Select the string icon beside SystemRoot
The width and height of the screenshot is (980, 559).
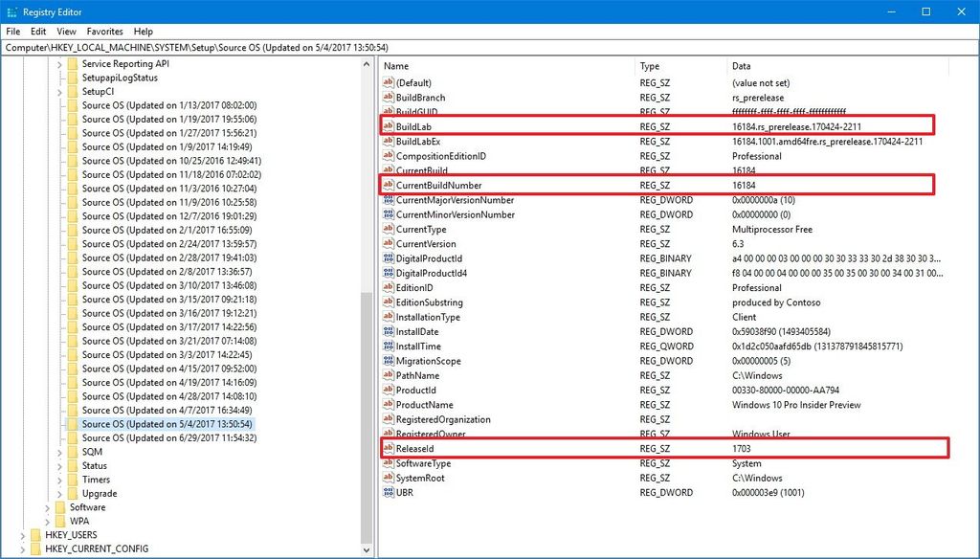coord(388,479)
